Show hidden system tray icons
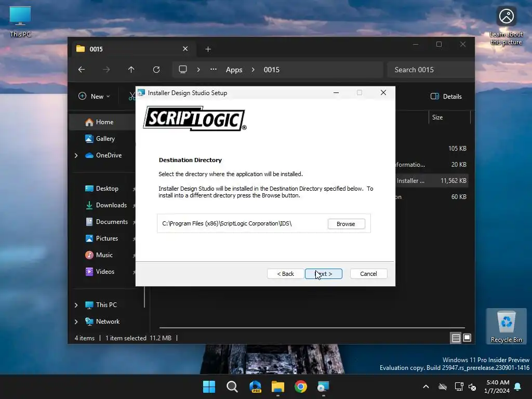Screen dimensions: 532x399 click(x=426, y=387)
